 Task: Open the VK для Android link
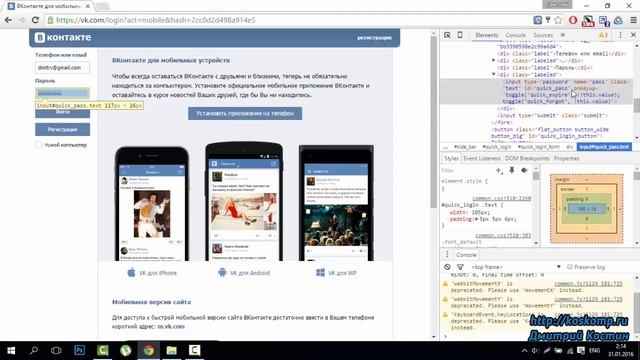[x=249, y=273]
